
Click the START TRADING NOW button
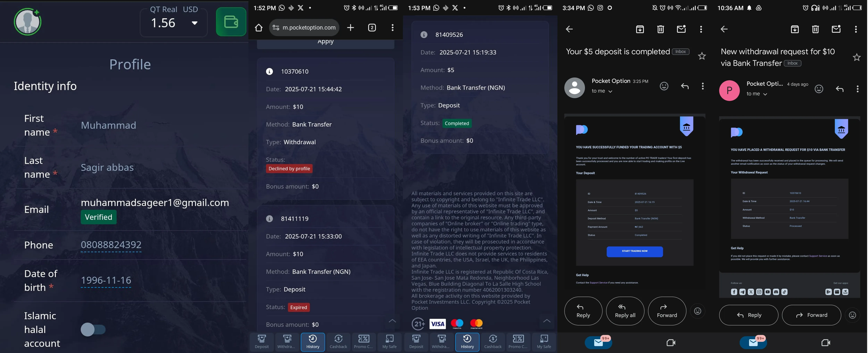coord(635,252)
